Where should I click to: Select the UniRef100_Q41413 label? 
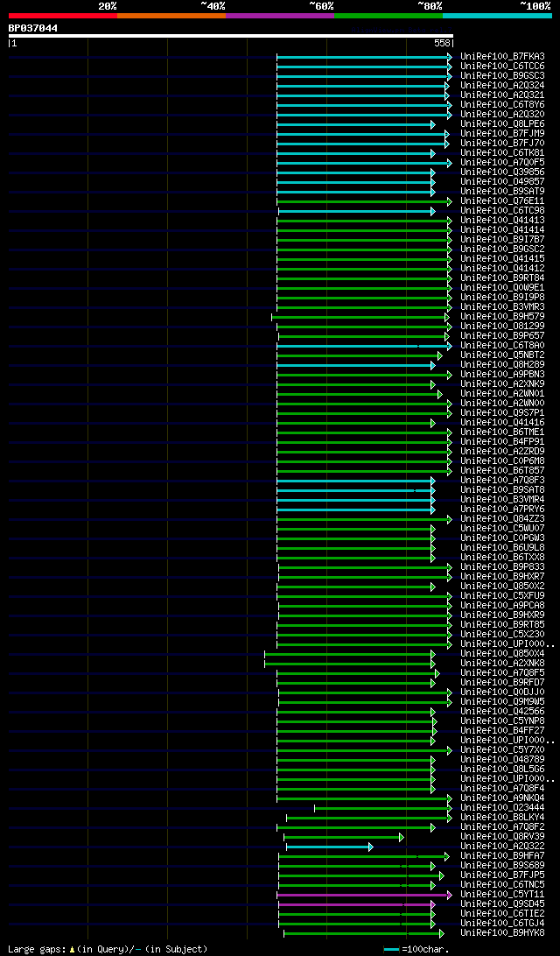(503, 220)
